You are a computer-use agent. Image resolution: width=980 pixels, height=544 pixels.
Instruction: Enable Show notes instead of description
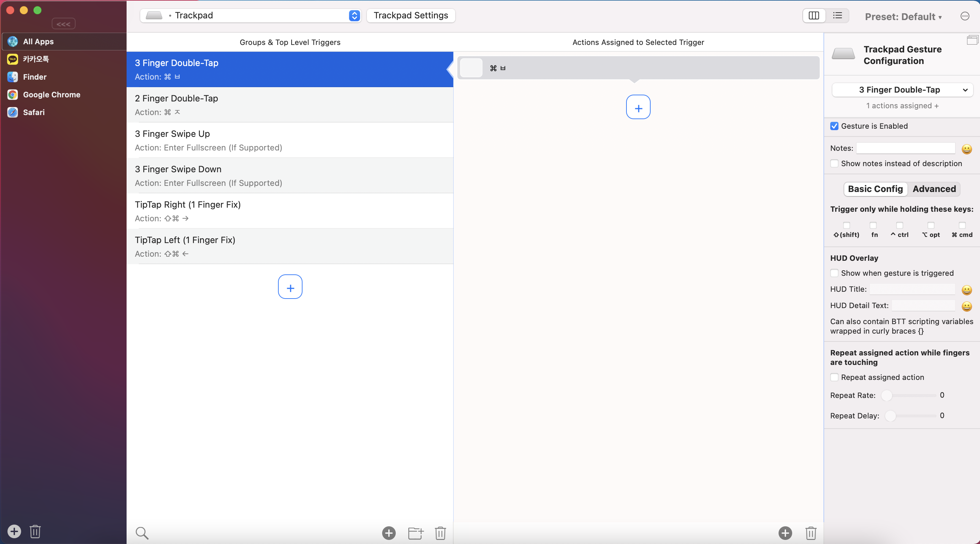pyautogui.click(x=834, y=163)
